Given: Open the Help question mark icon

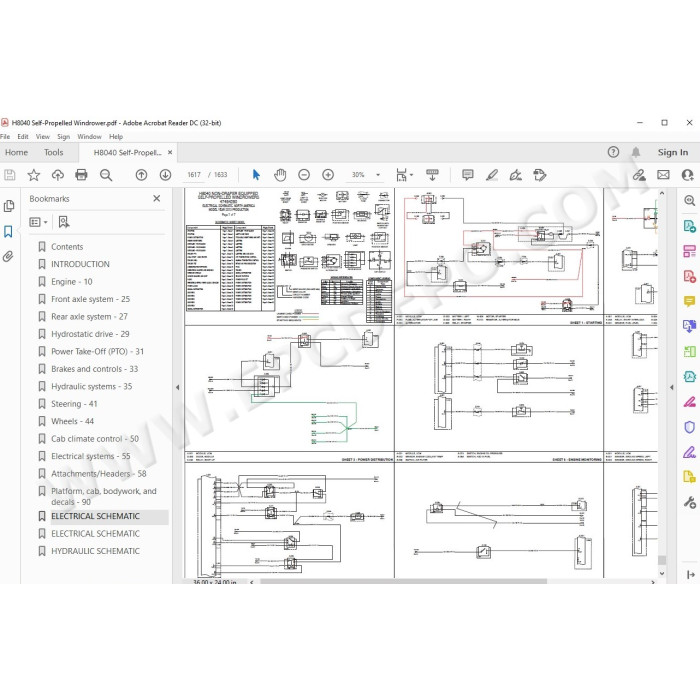Looking at the screenshot, I should (x=613, y=152).
